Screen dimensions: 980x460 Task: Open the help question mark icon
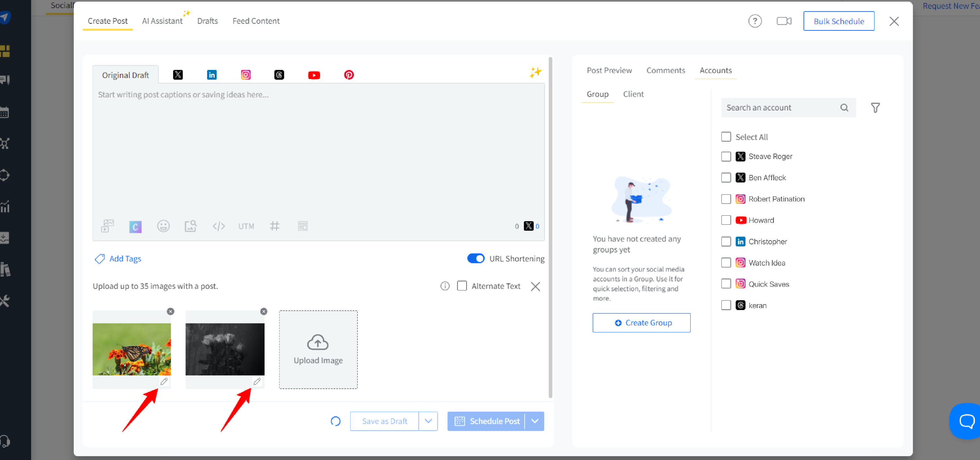click(x=755, y=21)
